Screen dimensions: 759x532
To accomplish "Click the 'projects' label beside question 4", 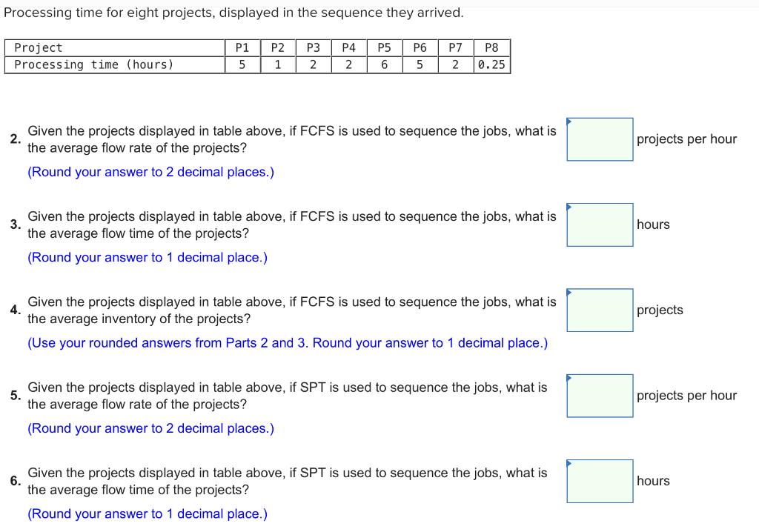I will (659, 310).
